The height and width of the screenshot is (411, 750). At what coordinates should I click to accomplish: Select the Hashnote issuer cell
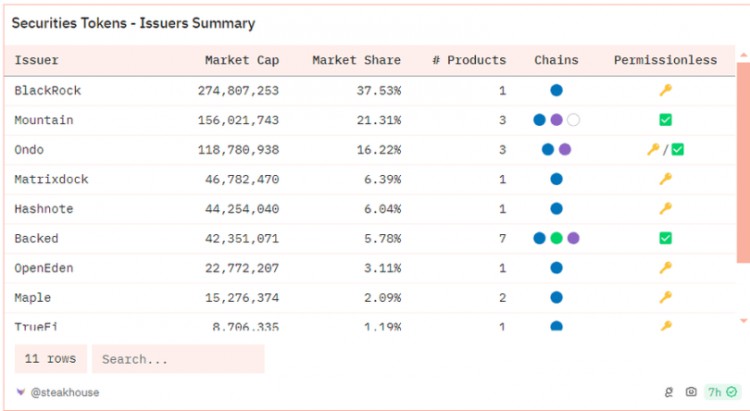pos(44,209)
